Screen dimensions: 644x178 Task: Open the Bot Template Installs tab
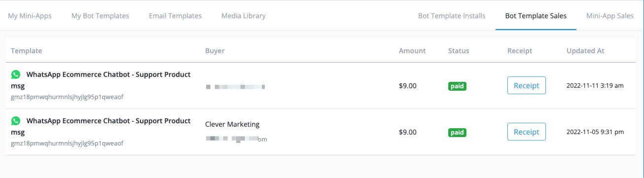pos(452,16)
